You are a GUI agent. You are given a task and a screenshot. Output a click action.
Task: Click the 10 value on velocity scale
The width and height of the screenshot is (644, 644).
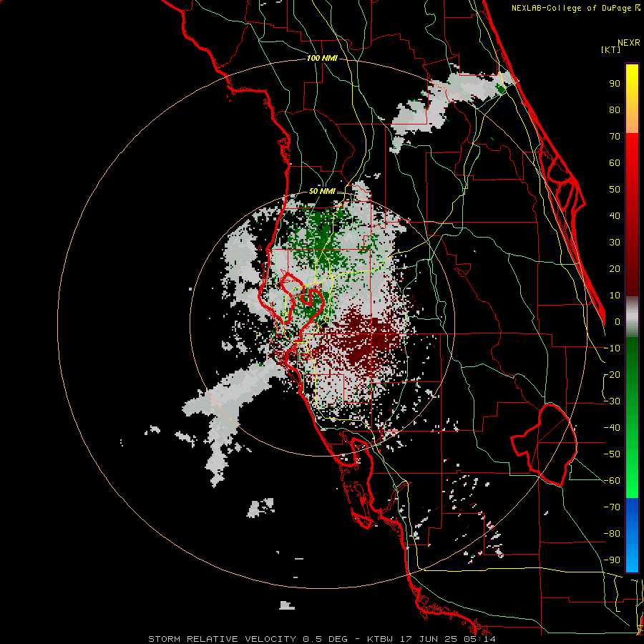point(615,296)
